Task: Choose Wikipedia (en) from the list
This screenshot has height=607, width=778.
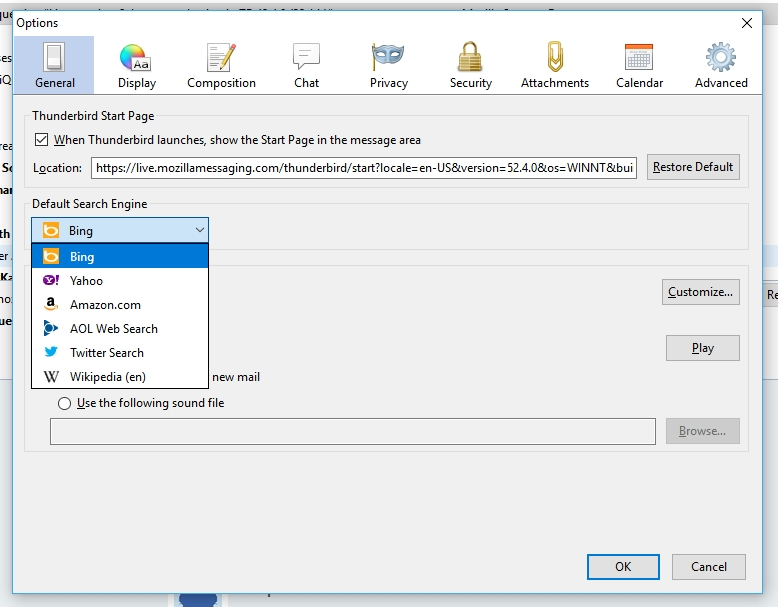Action: click(x=120, y=376)
